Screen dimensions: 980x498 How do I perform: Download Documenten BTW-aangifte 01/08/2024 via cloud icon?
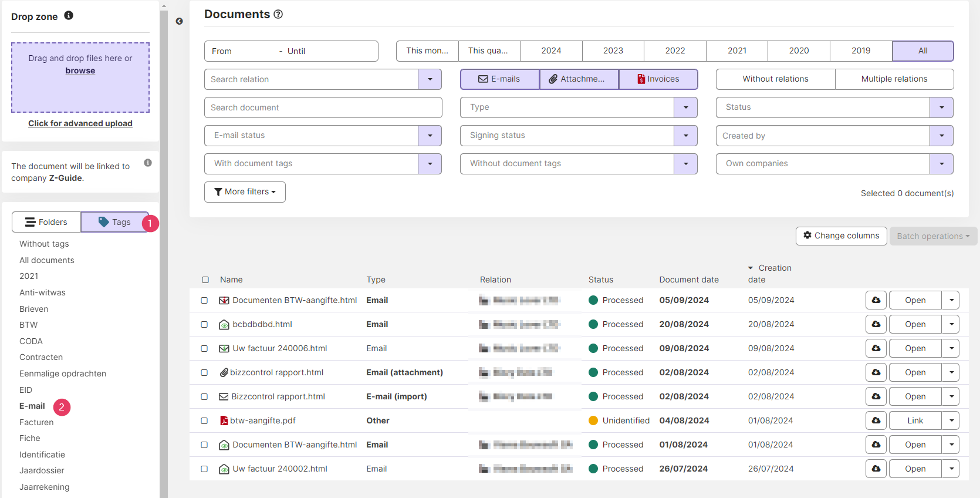(876, 445)
